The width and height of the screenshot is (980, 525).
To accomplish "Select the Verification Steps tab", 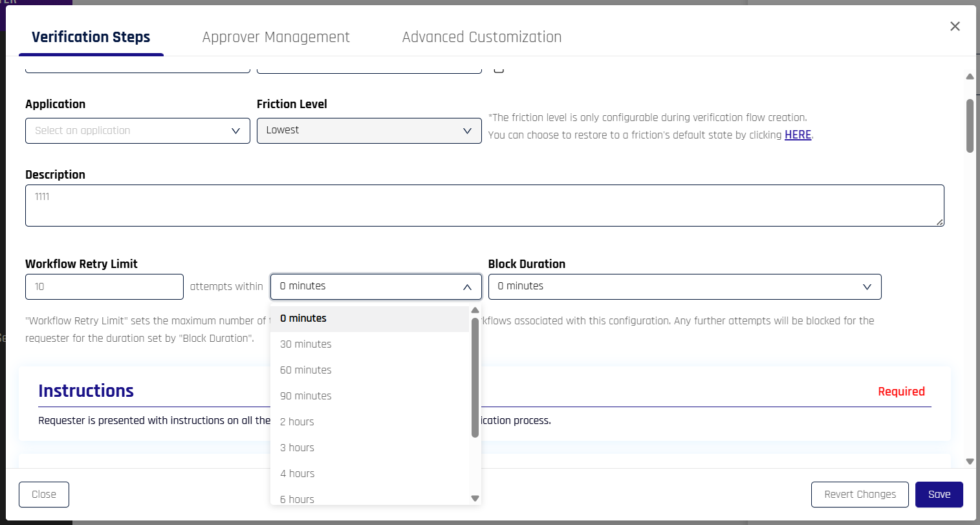I will (x=91, y=38).
